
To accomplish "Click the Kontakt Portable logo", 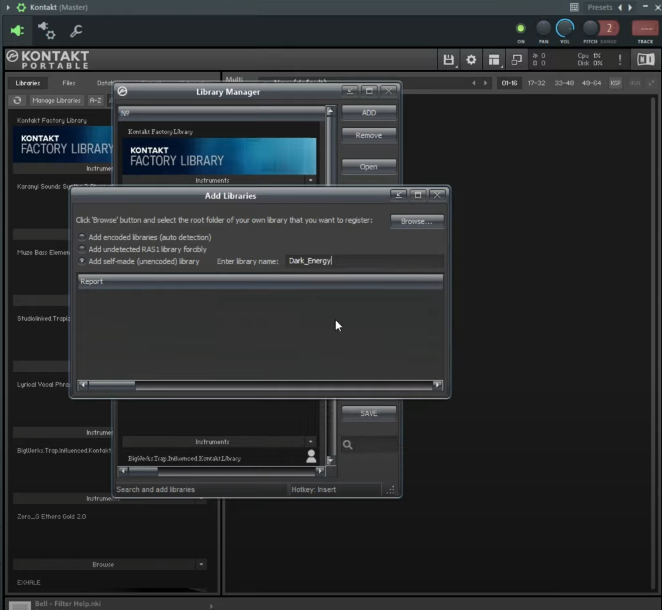I will coord(48,60).
